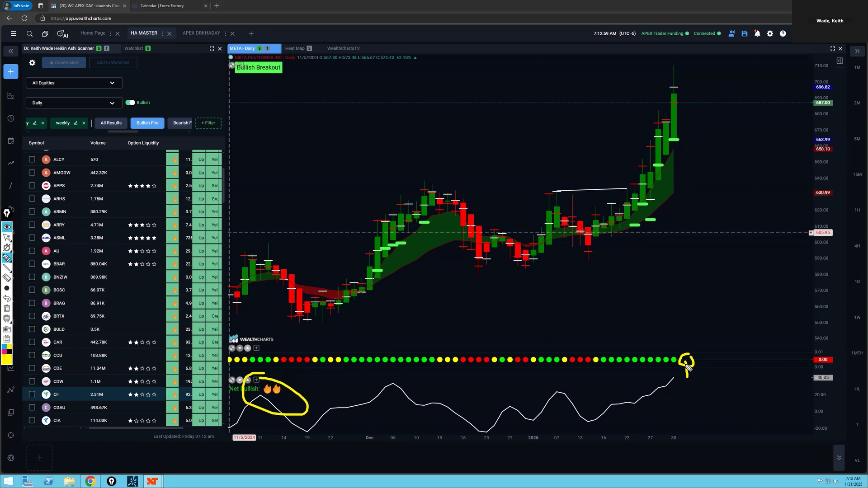Sort by Volume column header
Viewport: 868px width, 488px height.
[98, 143]
